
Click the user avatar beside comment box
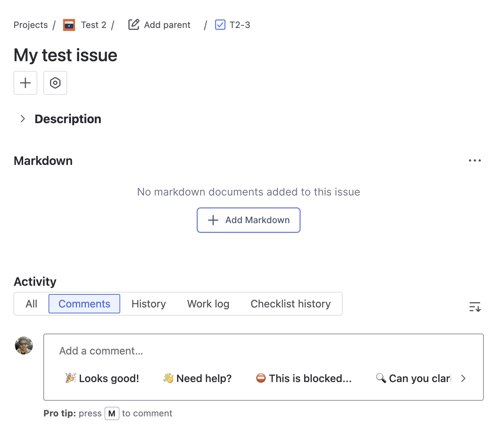click(x=24, y=345)
